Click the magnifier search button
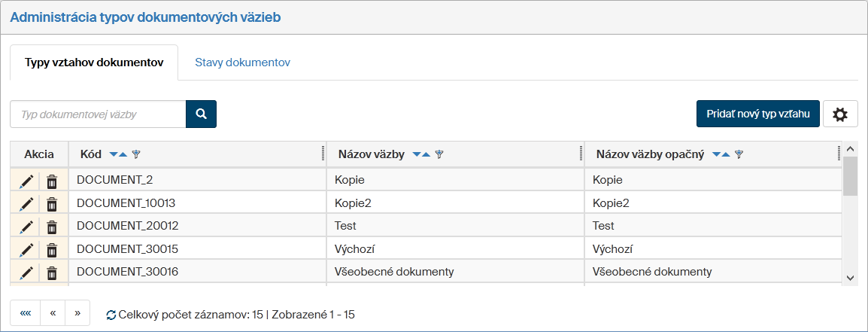The width and height of the screenshot is (868, 332). point(201,114)
